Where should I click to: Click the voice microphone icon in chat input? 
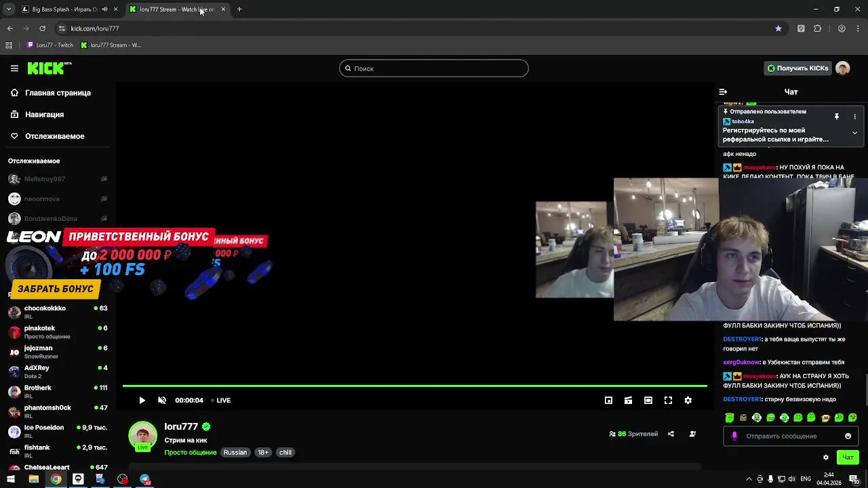click(x=734, y=436)
